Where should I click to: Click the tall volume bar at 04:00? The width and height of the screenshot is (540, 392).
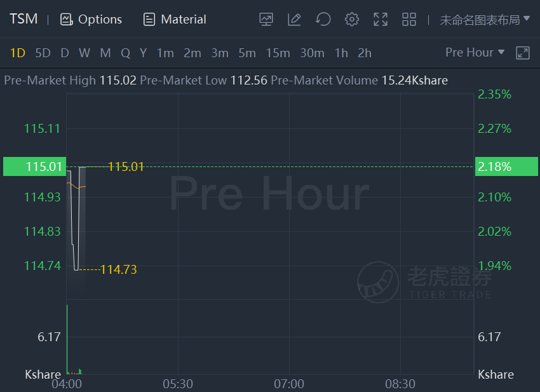[67, 339]
